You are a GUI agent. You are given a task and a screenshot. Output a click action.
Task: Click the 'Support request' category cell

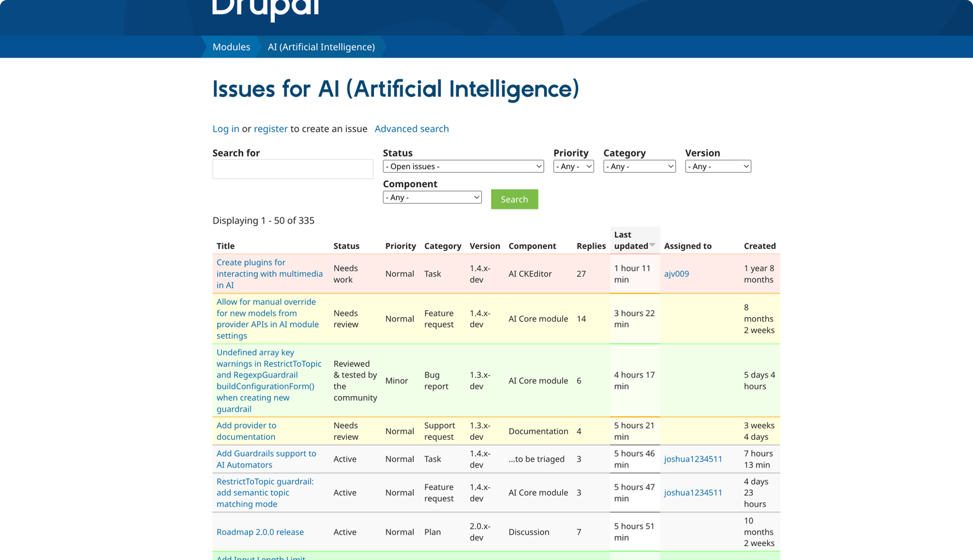tap(440, 431)
